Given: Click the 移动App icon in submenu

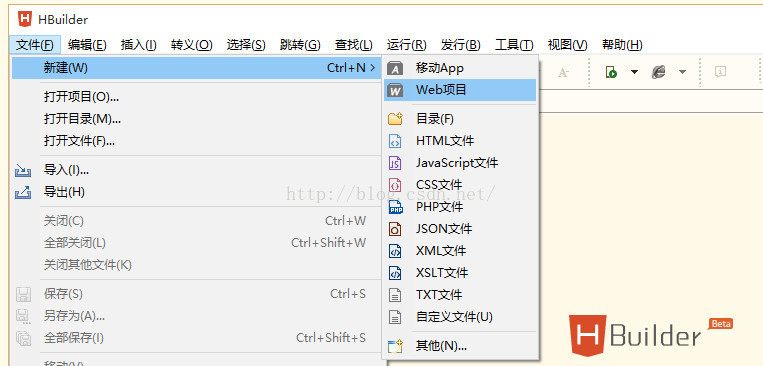Looking at the screenshot, I should coord(395,69).
